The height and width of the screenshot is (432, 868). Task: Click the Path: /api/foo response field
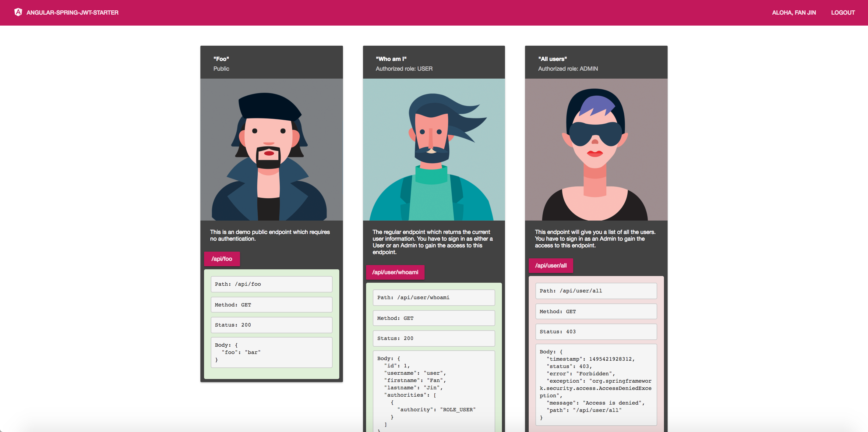pyautogui.click(x=271, y=284)
